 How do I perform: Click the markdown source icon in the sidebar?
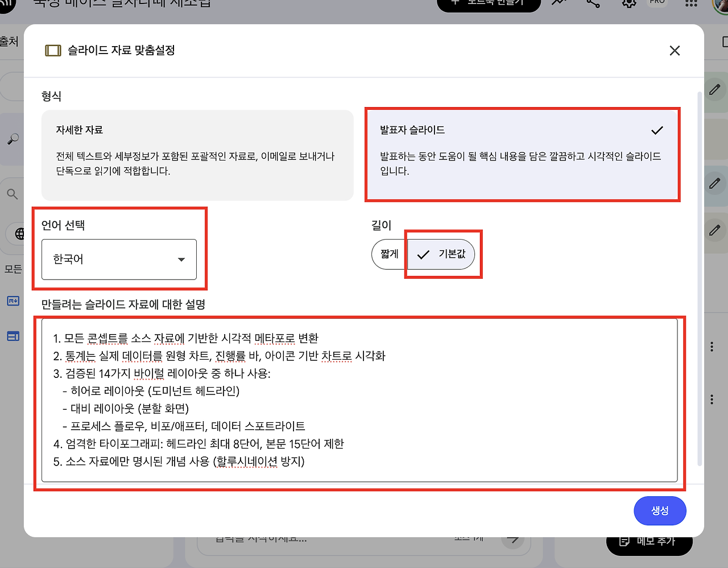[x=13, y=301]
